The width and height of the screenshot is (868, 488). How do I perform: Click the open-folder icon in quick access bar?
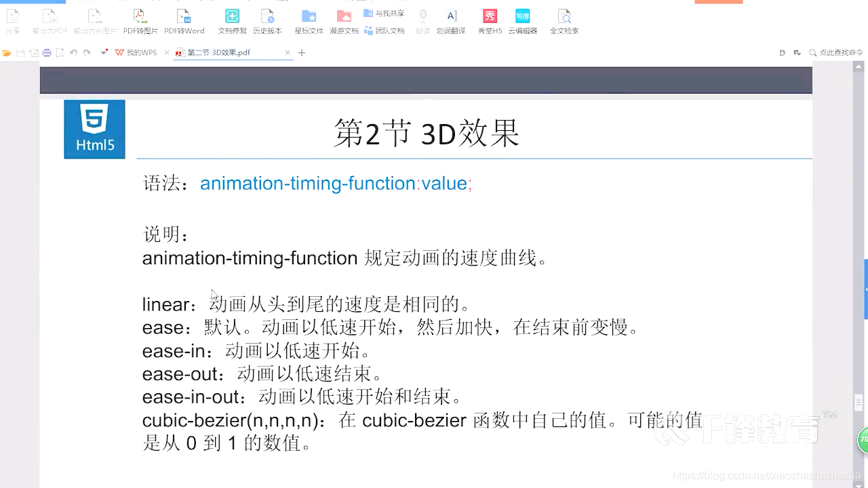[x=7, y=52]
